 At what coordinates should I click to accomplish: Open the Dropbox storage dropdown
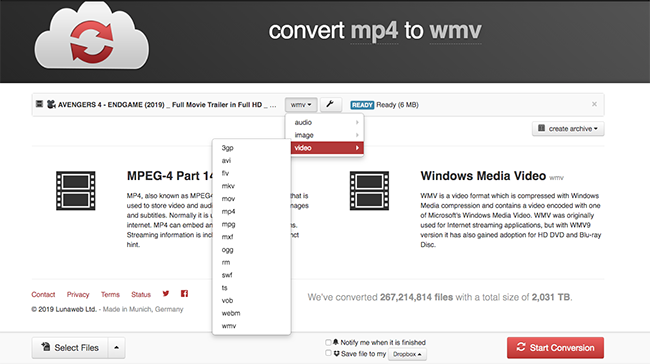(x=407, y=354)
